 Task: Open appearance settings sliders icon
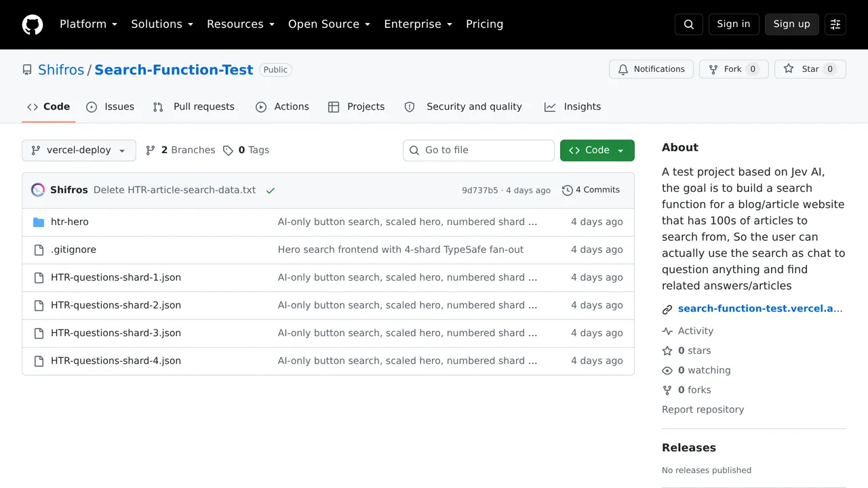[835, 24]
